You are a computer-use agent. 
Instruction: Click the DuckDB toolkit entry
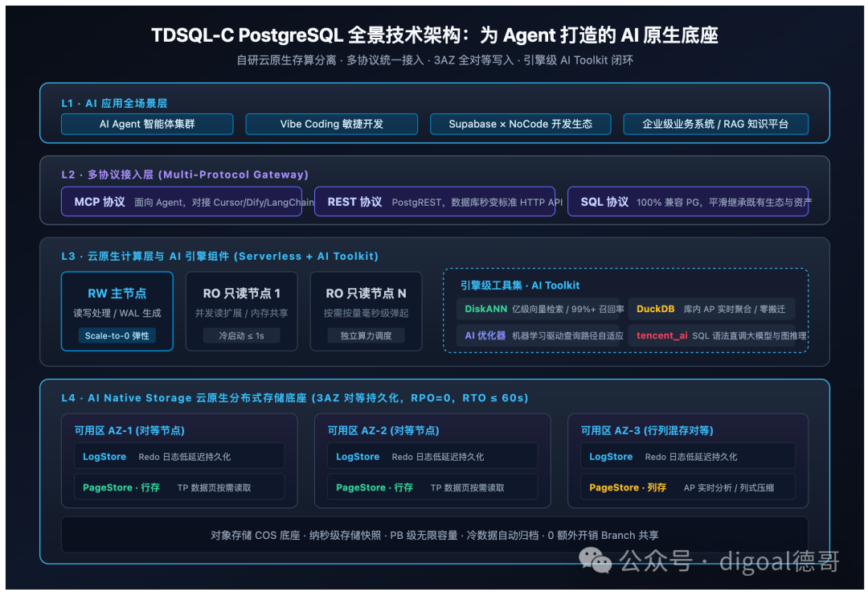coord(711,309)
